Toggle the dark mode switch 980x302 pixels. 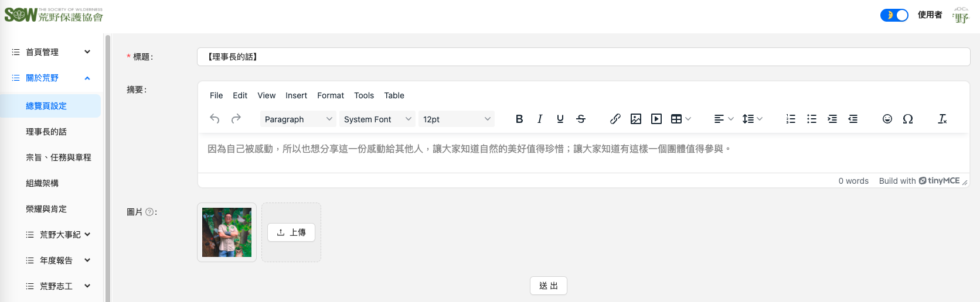(894, 15)
